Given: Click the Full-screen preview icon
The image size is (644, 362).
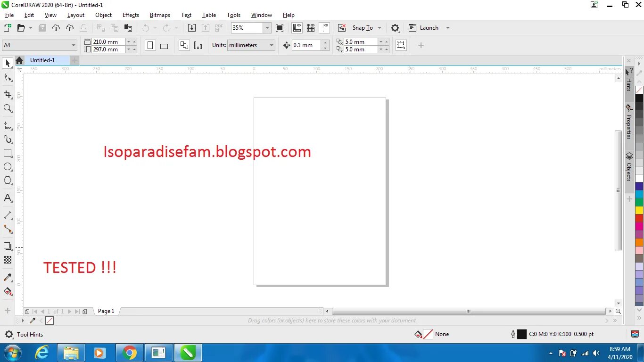Looking at the screenshot, I should [x=280, y=28].
